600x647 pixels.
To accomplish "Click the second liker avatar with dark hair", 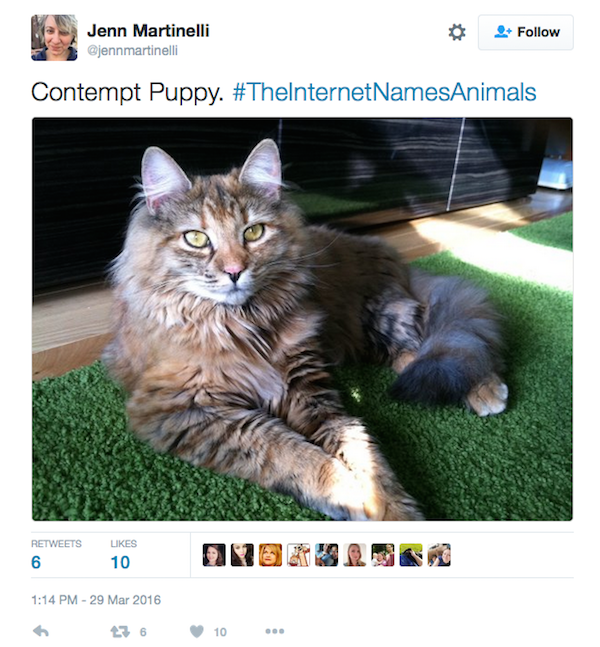I will [242, 555].
